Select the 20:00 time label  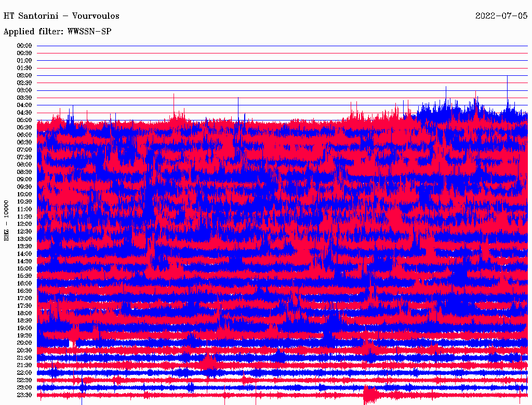[x=24, y=343]
